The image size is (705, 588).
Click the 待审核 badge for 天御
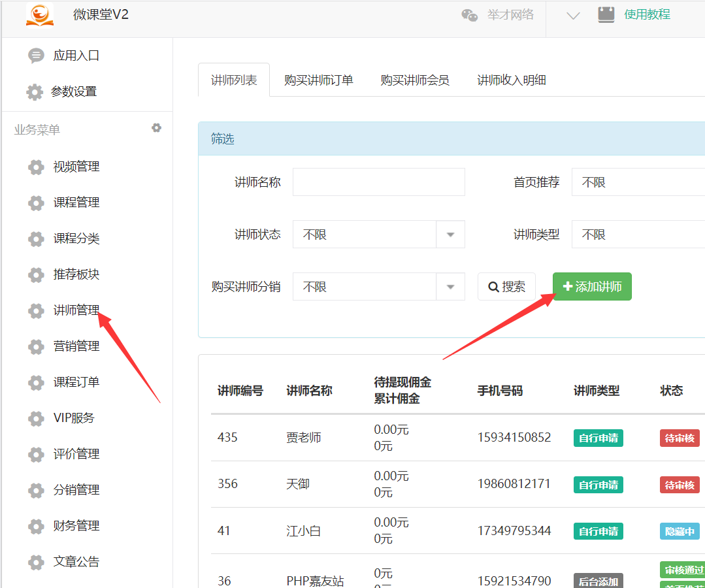coord(680,485)
